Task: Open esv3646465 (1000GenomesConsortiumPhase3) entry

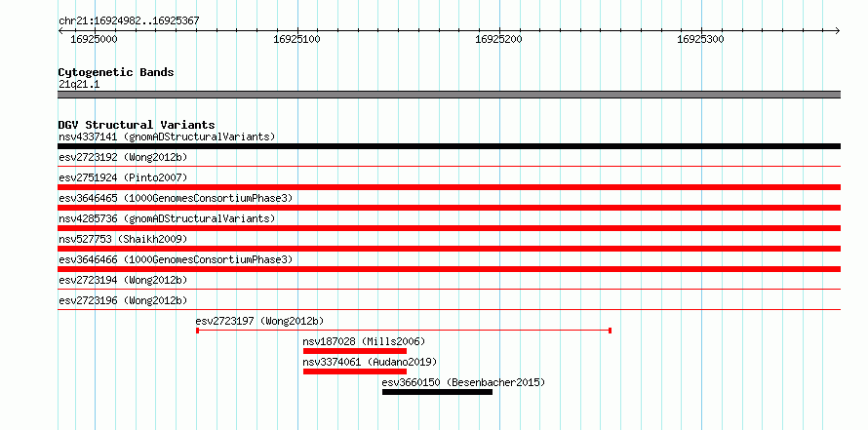Action: pos(176,198)
